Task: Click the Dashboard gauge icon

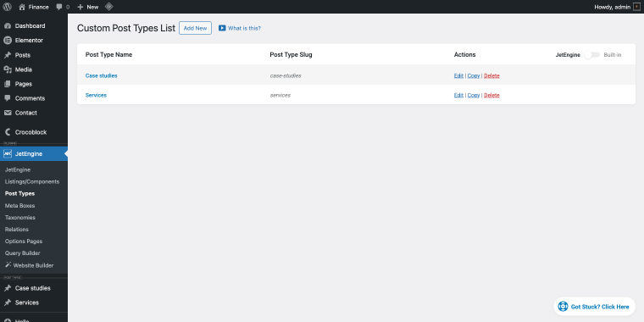Action: coord(8,26)
